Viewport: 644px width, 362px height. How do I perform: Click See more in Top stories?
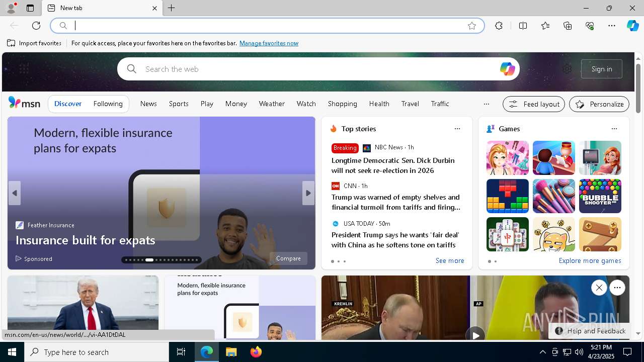tap(450, 260)
